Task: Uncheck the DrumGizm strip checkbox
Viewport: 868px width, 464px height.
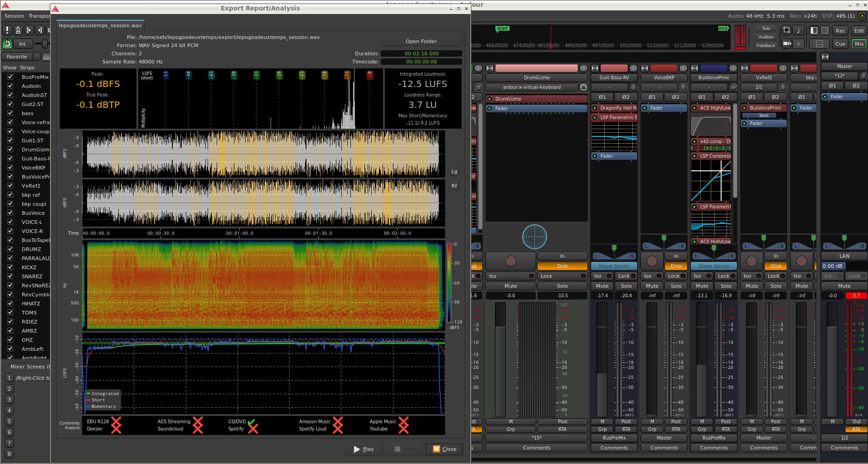Action: coord(10,150)
